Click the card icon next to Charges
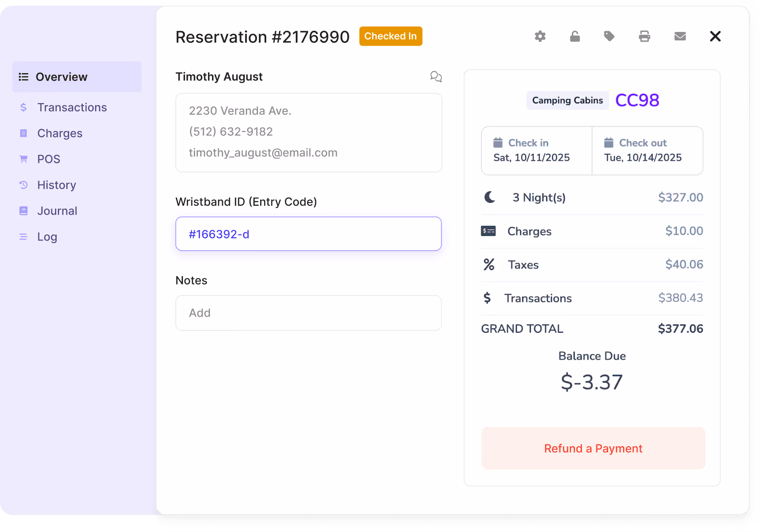This screenshot has height=532, width=761. coord(489,231)
